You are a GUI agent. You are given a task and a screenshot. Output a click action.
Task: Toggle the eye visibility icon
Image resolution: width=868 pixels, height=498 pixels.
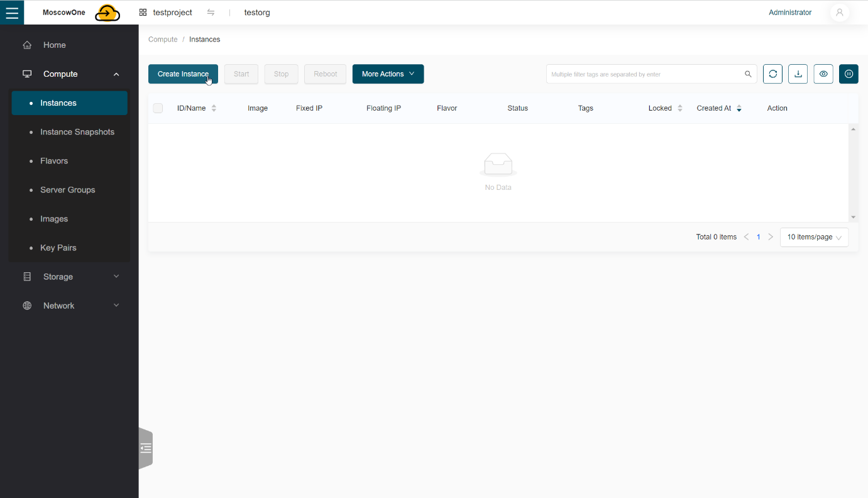point(823,74)
